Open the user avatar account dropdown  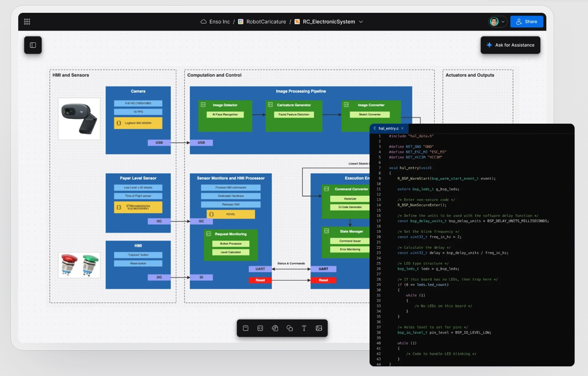pos(497,22)
